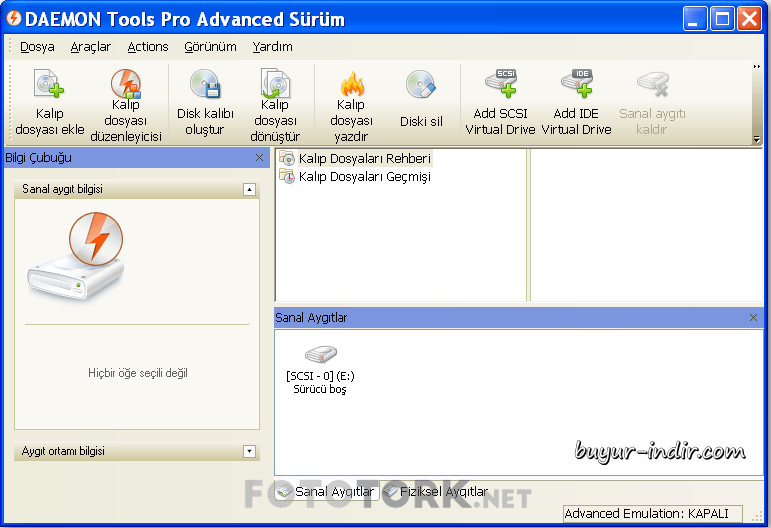This screenshot has height=528, width=771.
Task: Show more toolbar options via the toolbar arrow
Action: (757, 140)
